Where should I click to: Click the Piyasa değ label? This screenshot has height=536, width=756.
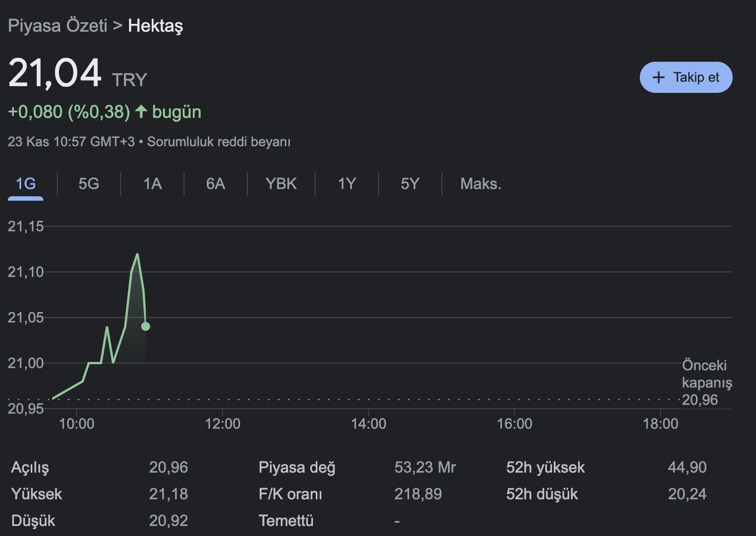297,468
